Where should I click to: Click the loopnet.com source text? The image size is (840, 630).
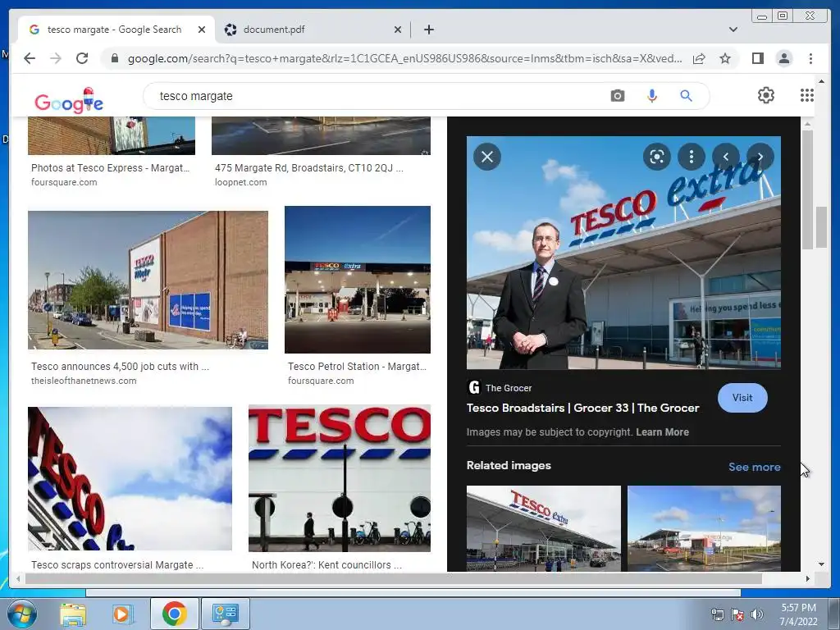(240, 181)
